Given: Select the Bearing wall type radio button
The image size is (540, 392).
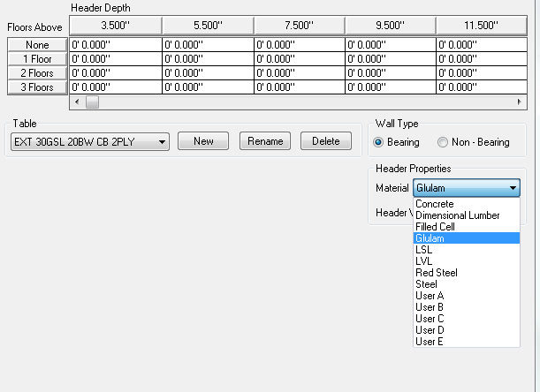Looking at the screenshot, I should (x=380, y=142).
